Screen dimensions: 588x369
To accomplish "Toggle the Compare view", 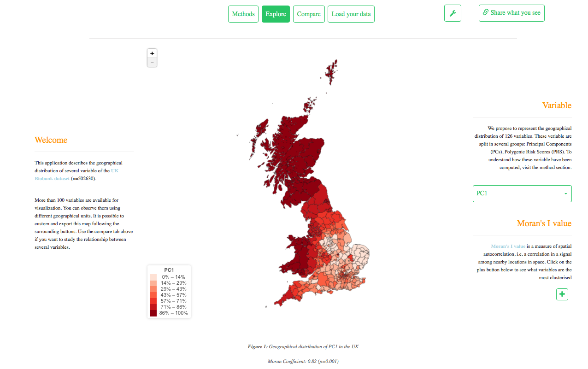I will point(309,14).
